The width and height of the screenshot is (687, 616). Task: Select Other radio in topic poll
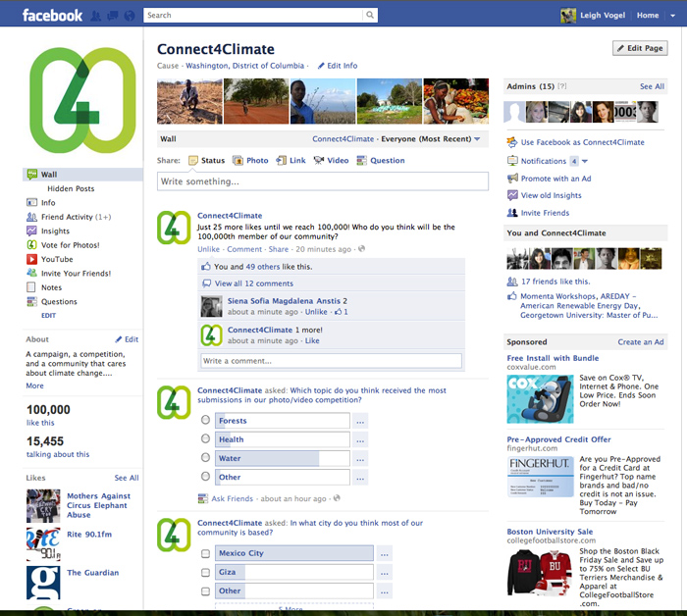[x=205, y=477]
